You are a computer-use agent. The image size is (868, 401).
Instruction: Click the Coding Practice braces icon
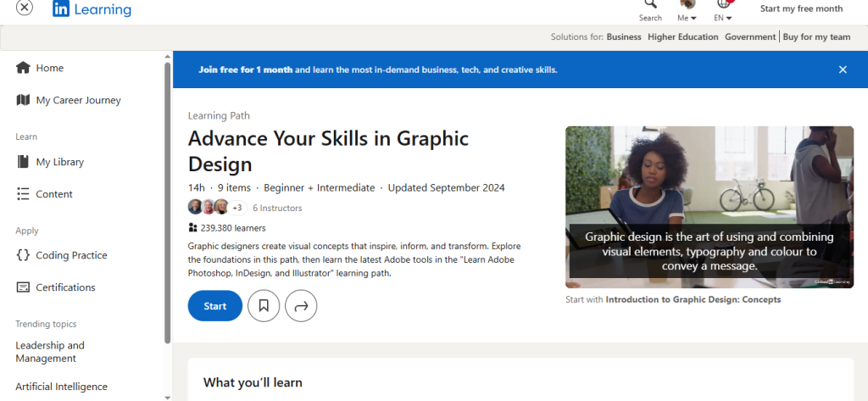[x=23, y=255]
